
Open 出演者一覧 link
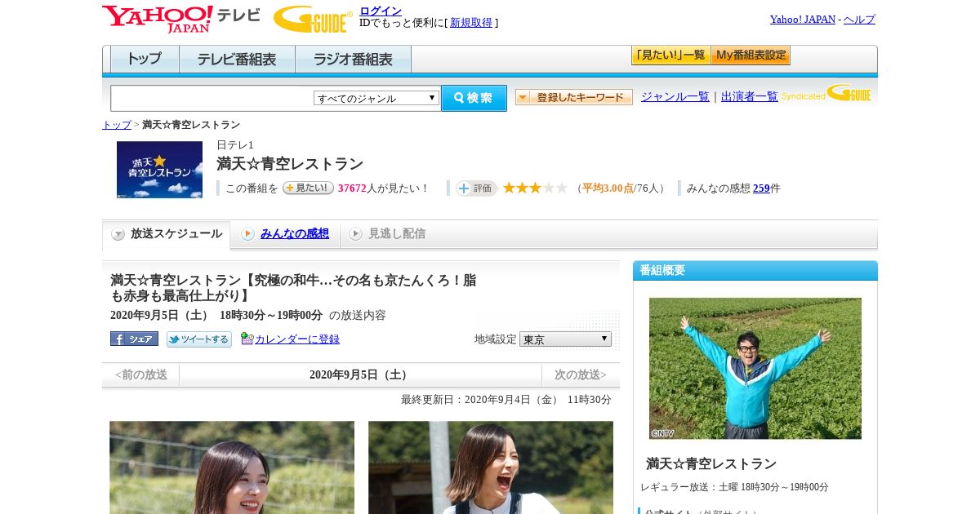pyautogui.click(x=750, y=96)
